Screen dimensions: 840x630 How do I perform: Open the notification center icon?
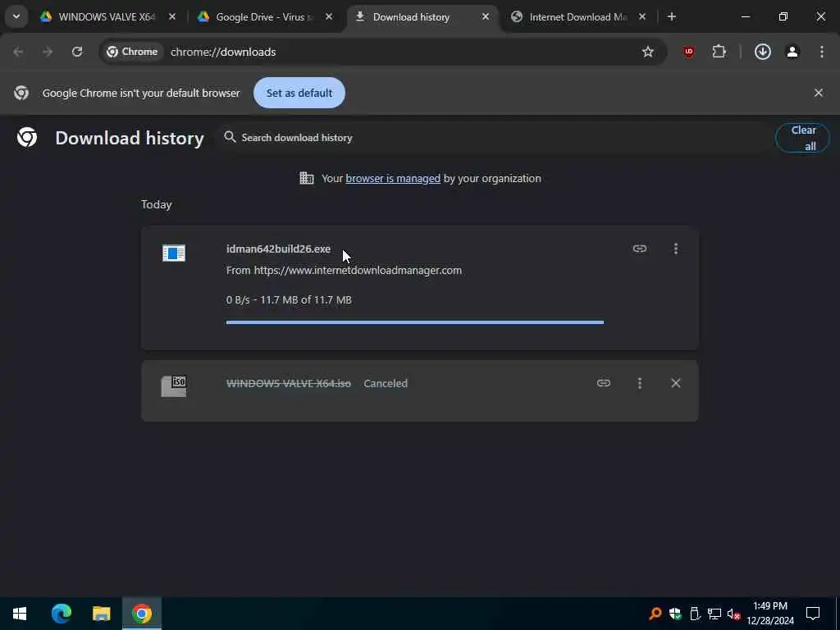813,614
